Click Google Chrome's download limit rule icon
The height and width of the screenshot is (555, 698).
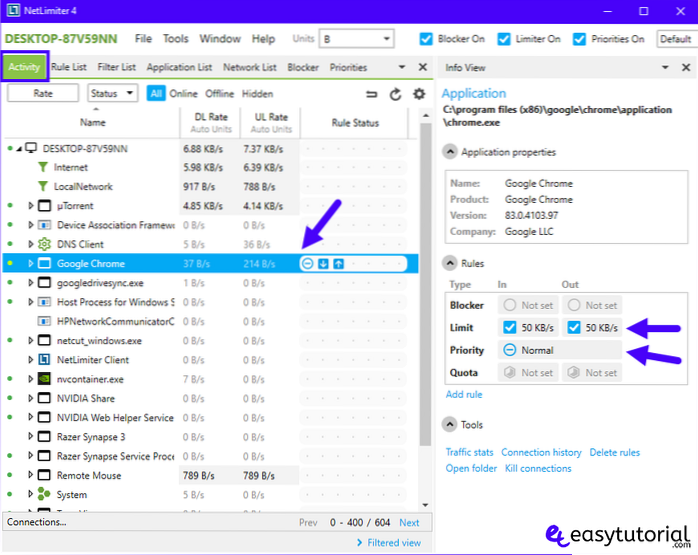tap(323, 264)
